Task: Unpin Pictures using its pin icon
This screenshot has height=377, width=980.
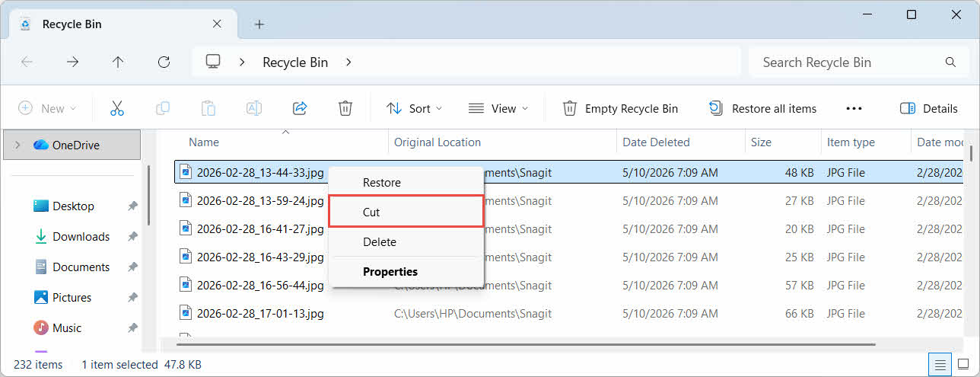Action: 132,298
